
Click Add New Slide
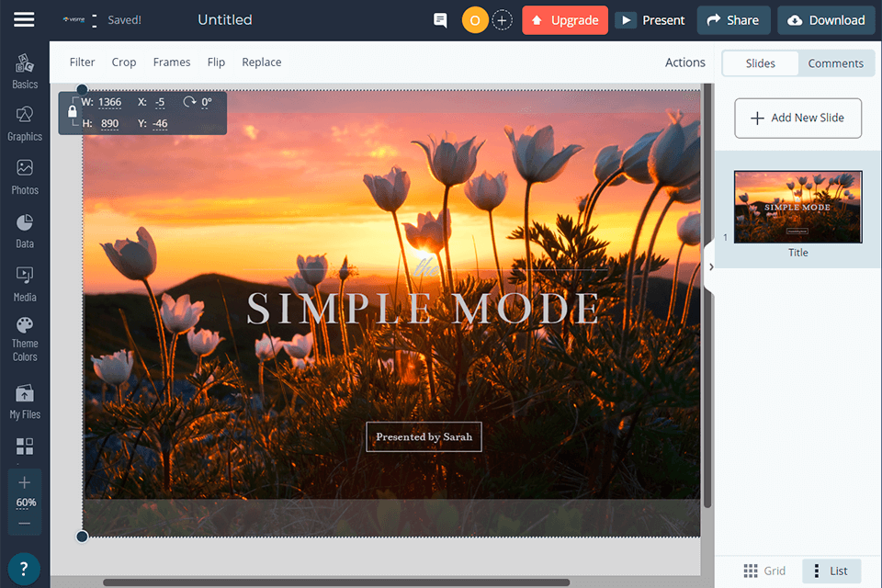[797, 118]
